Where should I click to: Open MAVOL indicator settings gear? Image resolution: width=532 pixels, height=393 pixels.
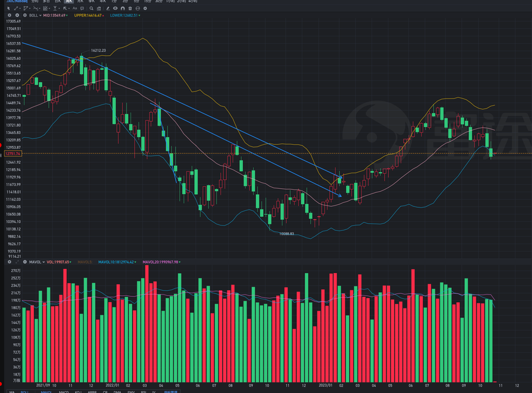(x=9, y=262)
